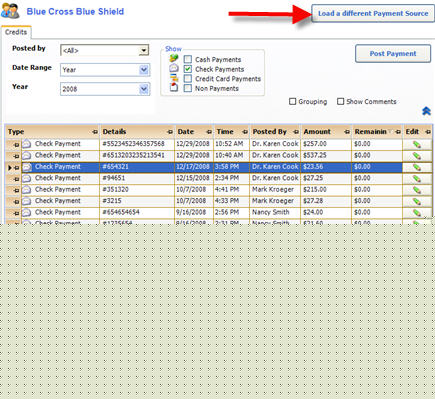Click the Blue Cross Blue Shield title
435x399 pixels.
75,12
